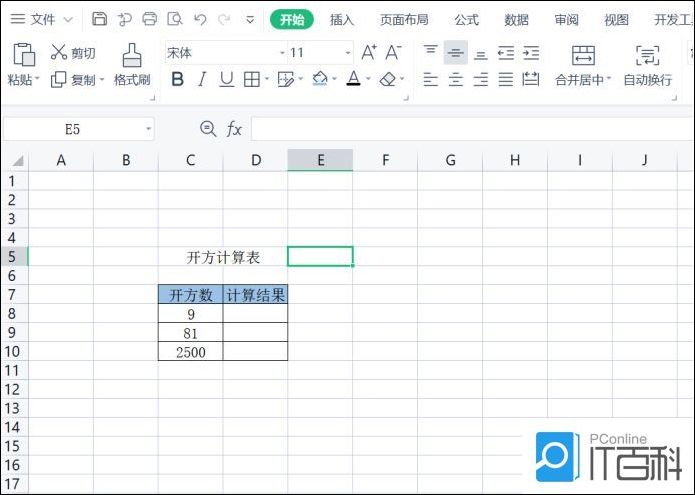The width and height of the screenshot is (695, 495).
Task: Click the 粘贴 paste icon
Action: click(x=24, y=55)
